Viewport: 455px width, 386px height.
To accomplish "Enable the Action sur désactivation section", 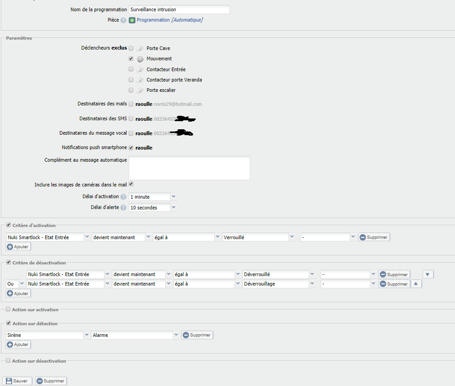I will coord(8,361).
